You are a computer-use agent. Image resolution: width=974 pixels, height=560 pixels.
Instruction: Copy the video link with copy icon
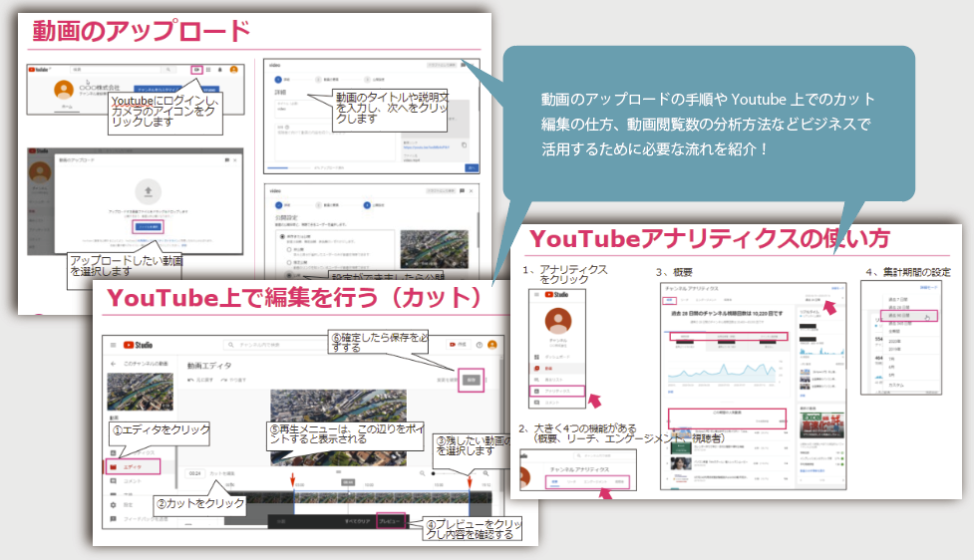point(464,145)
